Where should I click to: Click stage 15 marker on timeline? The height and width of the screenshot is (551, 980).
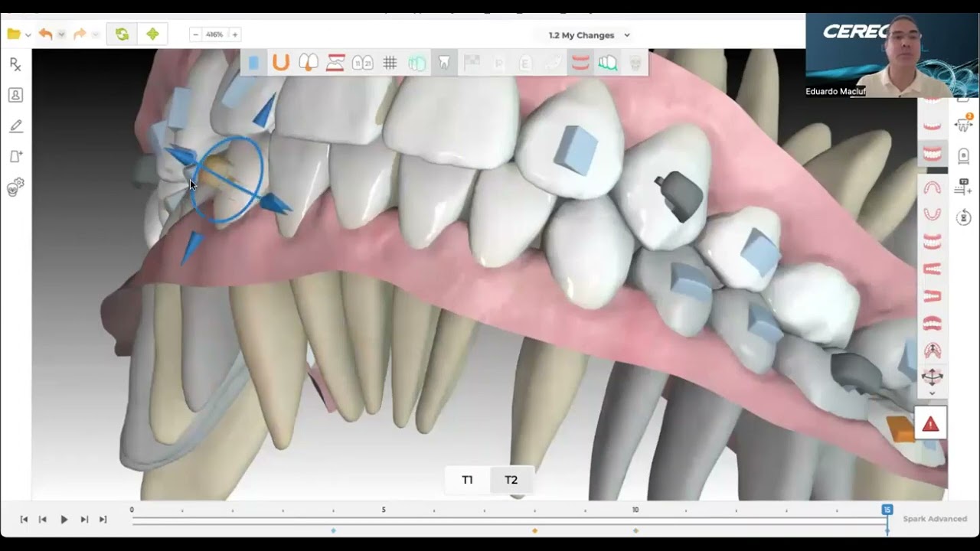pyautogui.click(x=887, y=510)
